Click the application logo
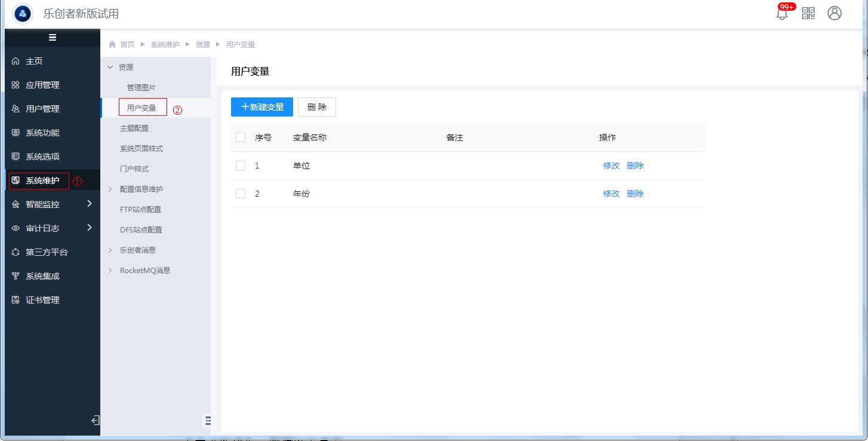Viewport: 868px width, 441px height. pos(23,13)
